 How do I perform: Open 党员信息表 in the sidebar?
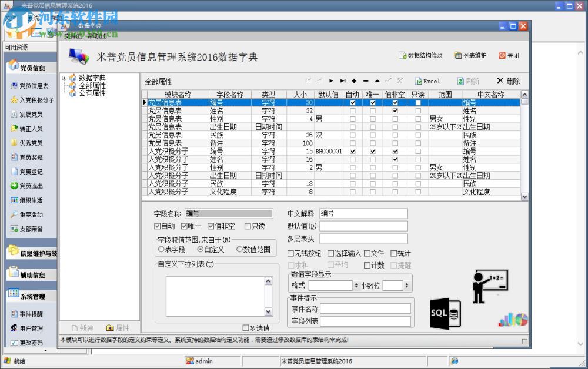29,86
